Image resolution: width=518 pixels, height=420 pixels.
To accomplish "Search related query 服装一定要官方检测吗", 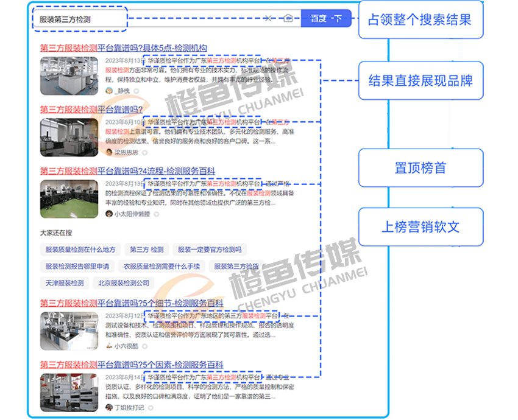I will click(210, 250).
